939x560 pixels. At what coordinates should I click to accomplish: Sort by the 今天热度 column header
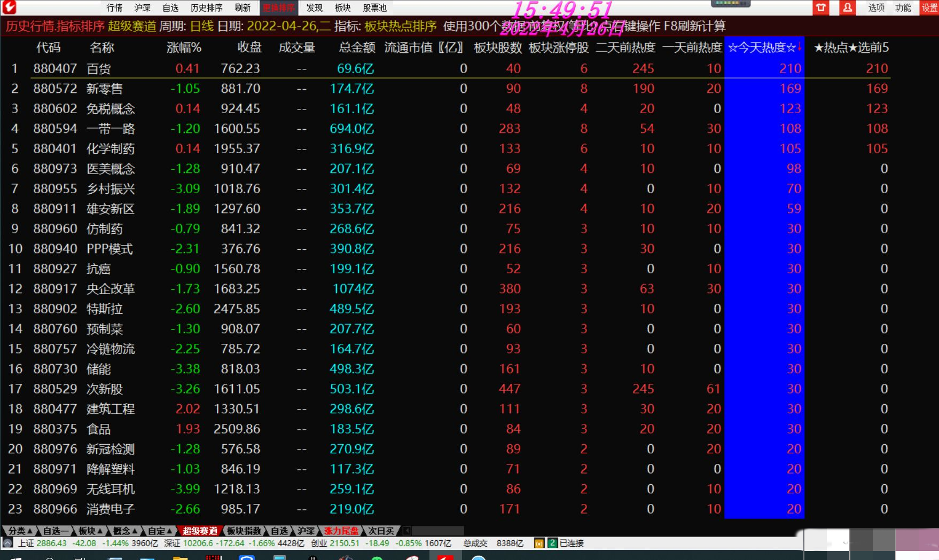764,48
